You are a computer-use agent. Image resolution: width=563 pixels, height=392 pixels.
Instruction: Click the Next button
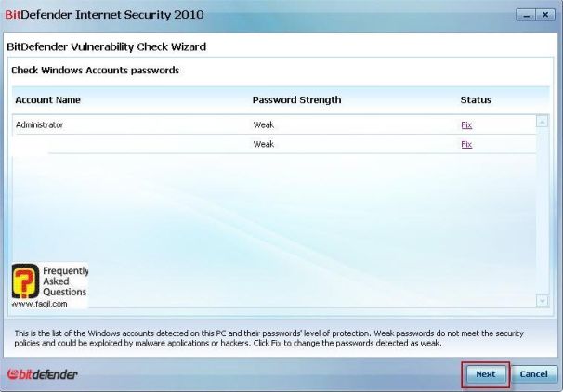tap(486, 374)
